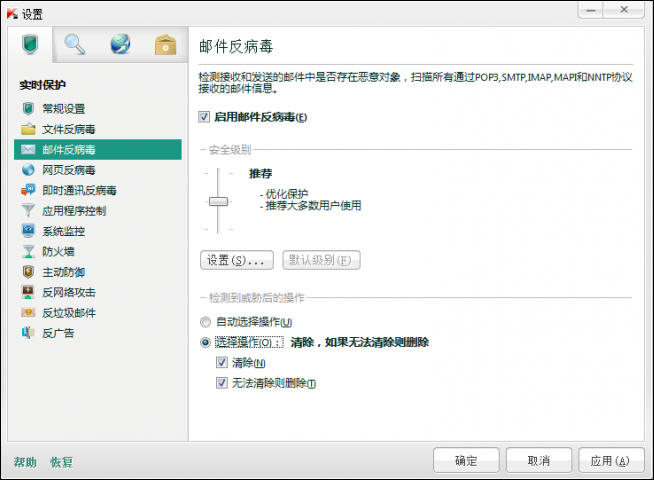Select 即时通讯反病毒 in the sidebar
654x480 pixels.
click(x=98, y=191)
